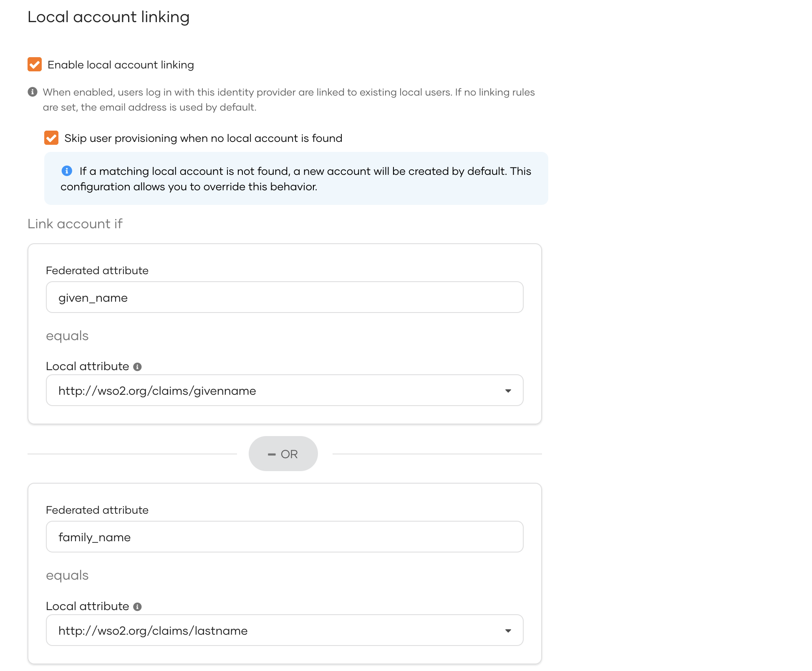Uncheck Skip user provisioning checkbox

[51, 138]
